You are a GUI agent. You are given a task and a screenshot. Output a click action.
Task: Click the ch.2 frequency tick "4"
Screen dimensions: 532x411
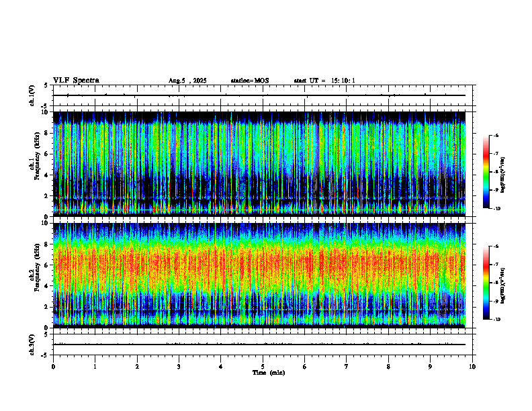click(48, 286)
